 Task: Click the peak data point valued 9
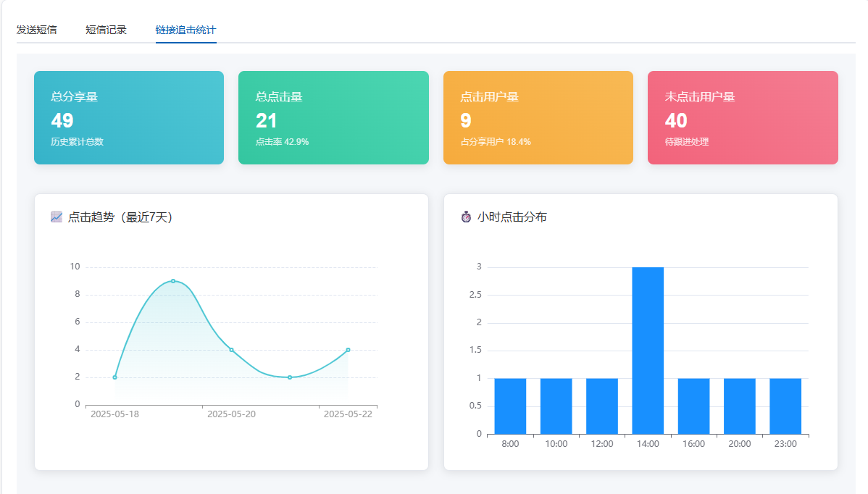pyautogui.click(x=173, y=281)
